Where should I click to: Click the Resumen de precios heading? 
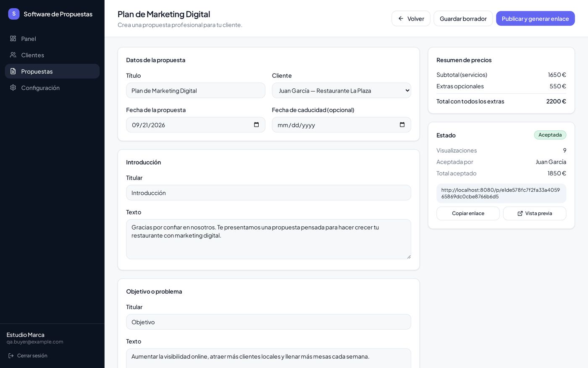pyautogui.click(x=464, y=60)
